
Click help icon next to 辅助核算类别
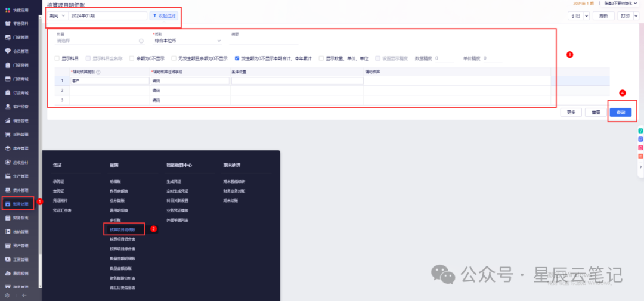point(98,72)
